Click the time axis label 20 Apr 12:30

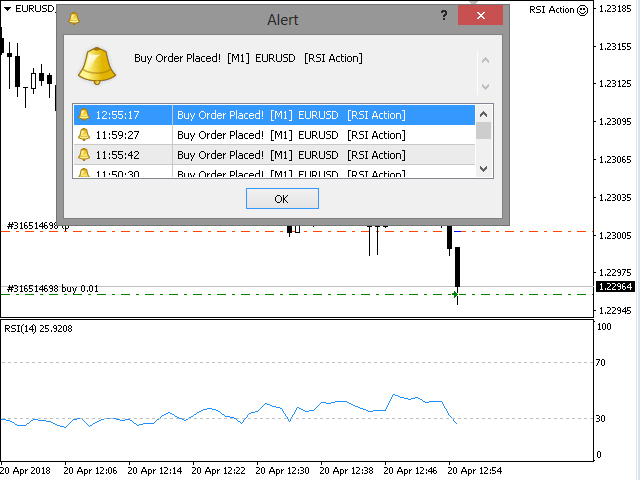[282, 471]
